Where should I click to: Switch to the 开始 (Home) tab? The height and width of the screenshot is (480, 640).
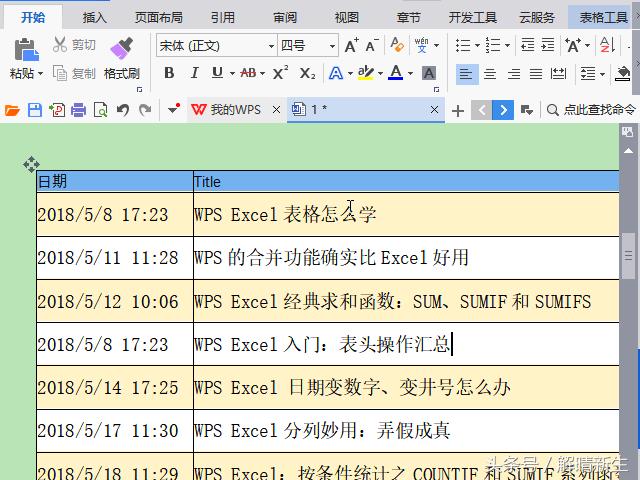pyautogui.click(x=33, y=18)
